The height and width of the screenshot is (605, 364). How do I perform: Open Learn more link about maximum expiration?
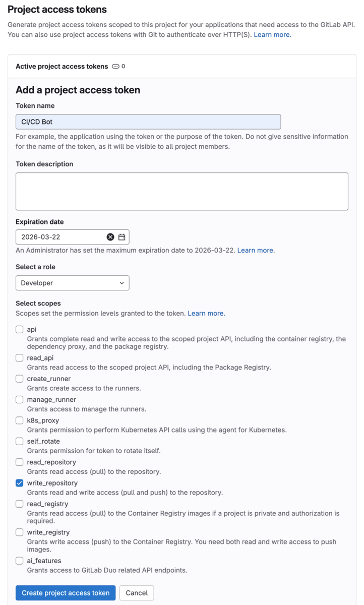click(x=256, y=250)
